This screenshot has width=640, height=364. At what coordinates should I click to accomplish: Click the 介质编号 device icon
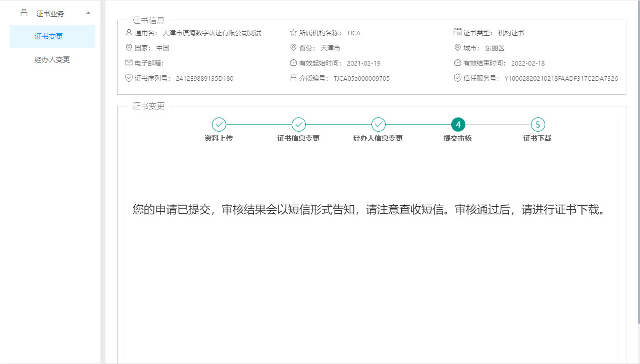(x=293, y=78)
